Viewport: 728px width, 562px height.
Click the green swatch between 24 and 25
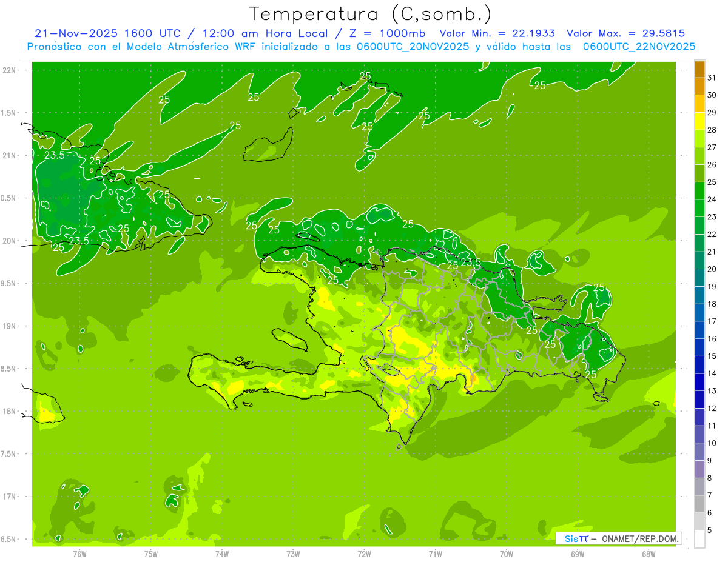pos(699,191)
